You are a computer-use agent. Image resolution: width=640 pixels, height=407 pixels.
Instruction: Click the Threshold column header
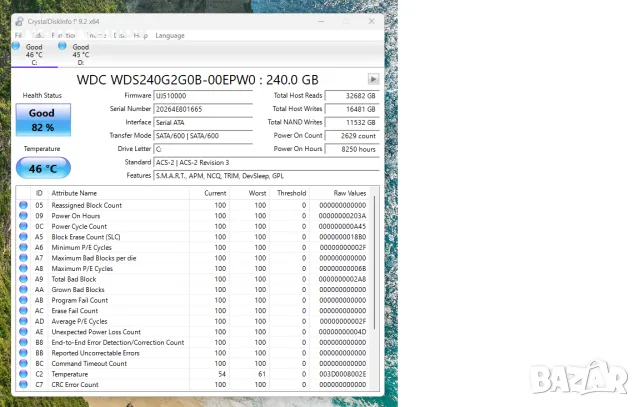(x=289, y=193)
